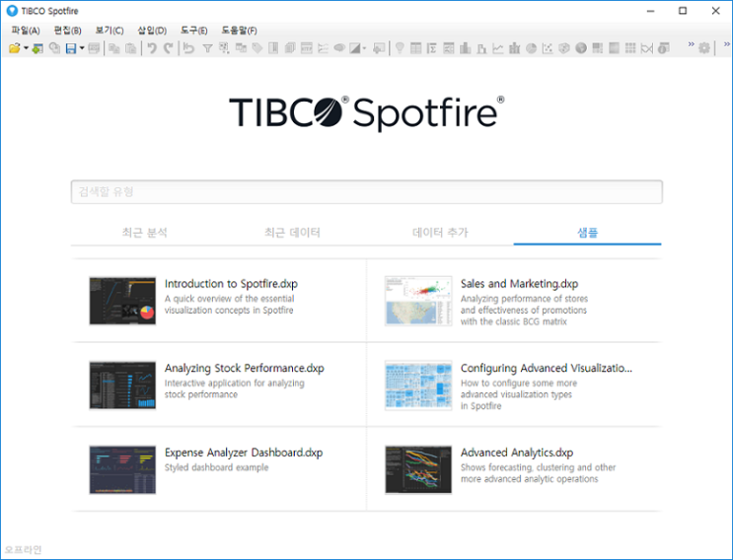Click the Open file folder icon
Viewport: 733px width, 560px height.
tap(14, 47)
